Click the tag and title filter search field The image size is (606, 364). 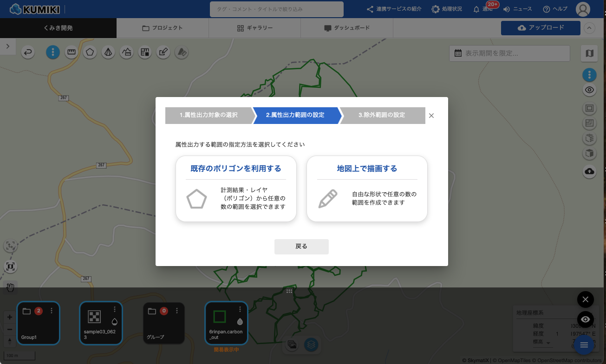276,9
